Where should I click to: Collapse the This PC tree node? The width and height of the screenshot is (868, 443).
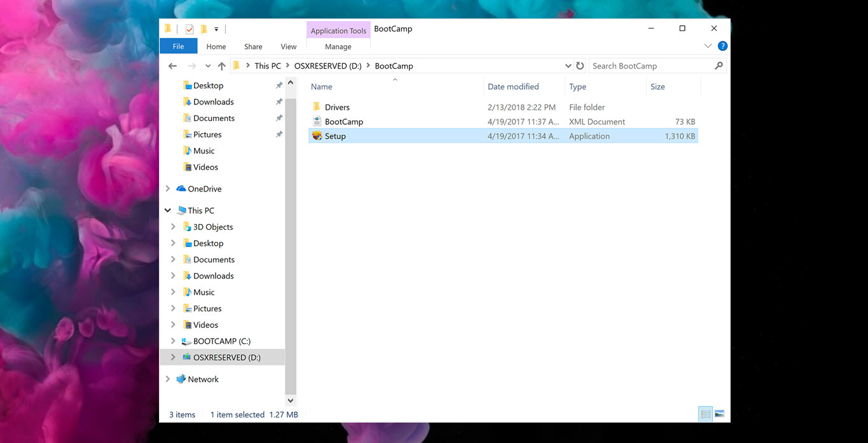point(168,211)
